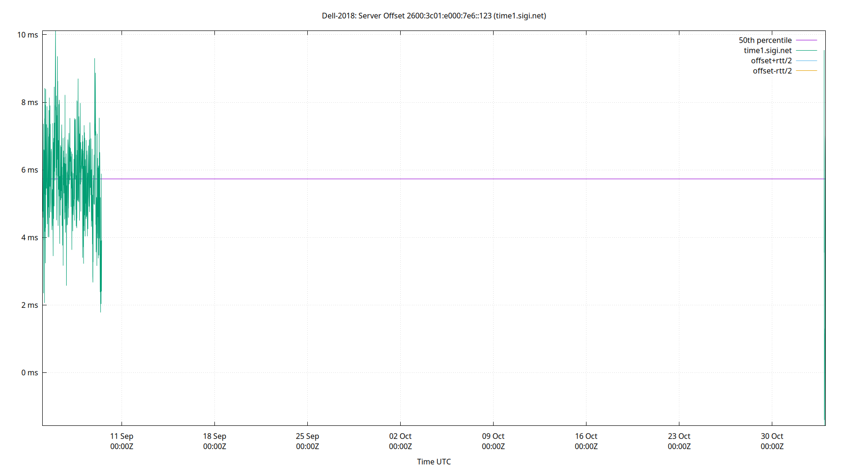The image size is (868, 469).
Task: Select the 02 Oct 00:00Z label
Action: (401, 441)
